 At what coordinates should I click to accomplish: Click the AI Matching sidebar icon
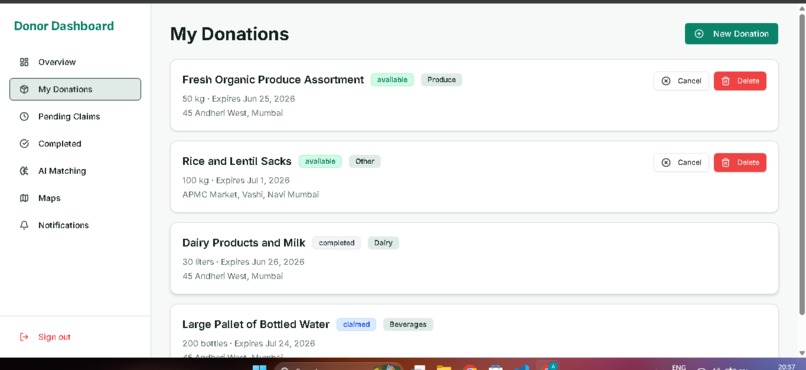[24, 171]
